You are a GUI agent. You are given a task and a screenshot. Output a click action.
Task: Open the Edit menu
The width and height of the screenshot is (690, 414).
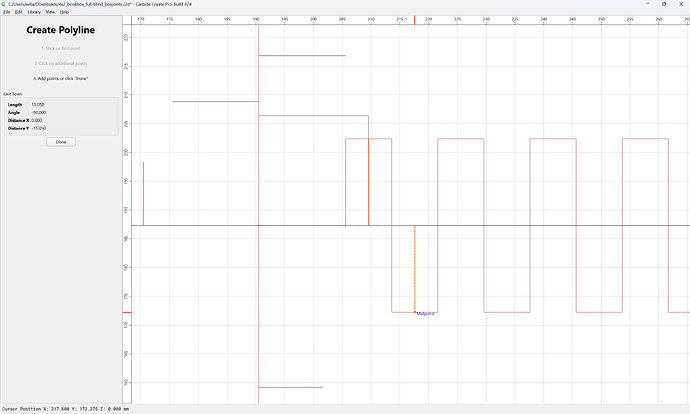pos(18,12)
